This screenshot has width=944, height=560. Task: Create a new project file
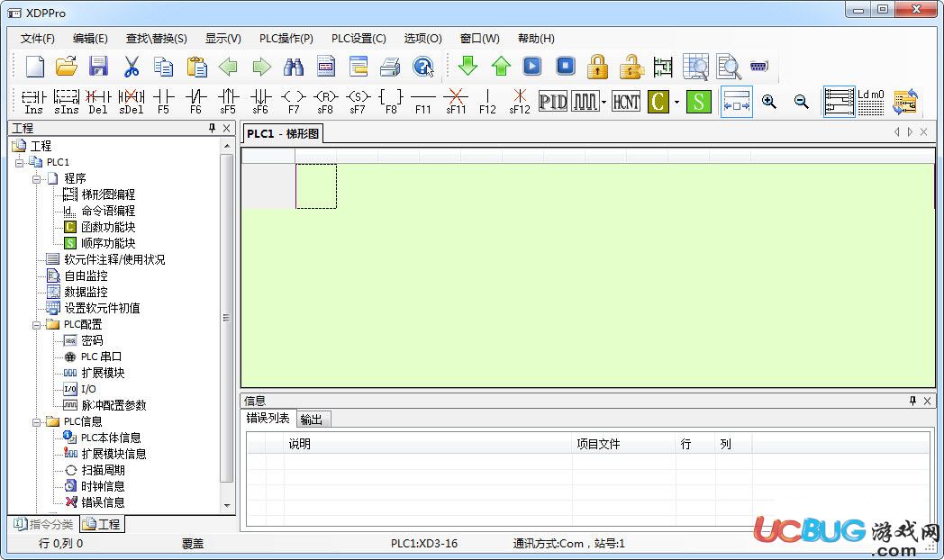point(35,66)
